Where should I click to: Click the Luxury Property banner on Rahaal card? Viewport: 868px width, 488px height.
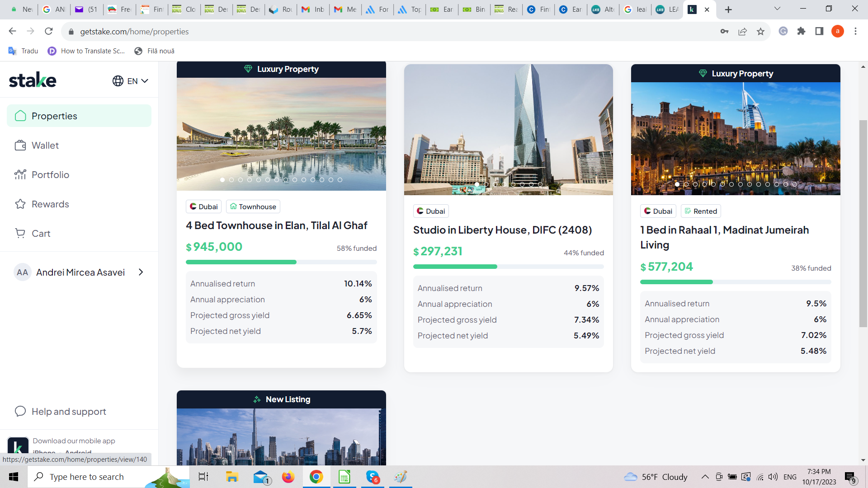(x=736, y=73)
